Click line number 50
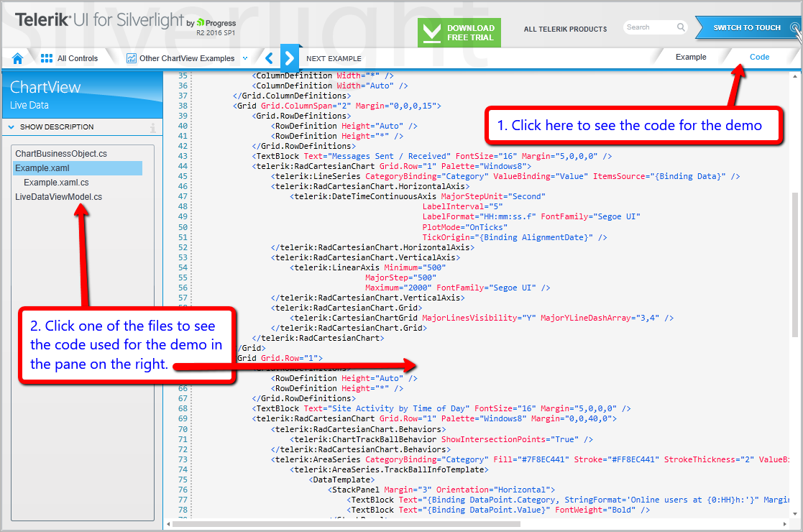The height and width of the screenshot is (532, 803). tap(183, 227)
